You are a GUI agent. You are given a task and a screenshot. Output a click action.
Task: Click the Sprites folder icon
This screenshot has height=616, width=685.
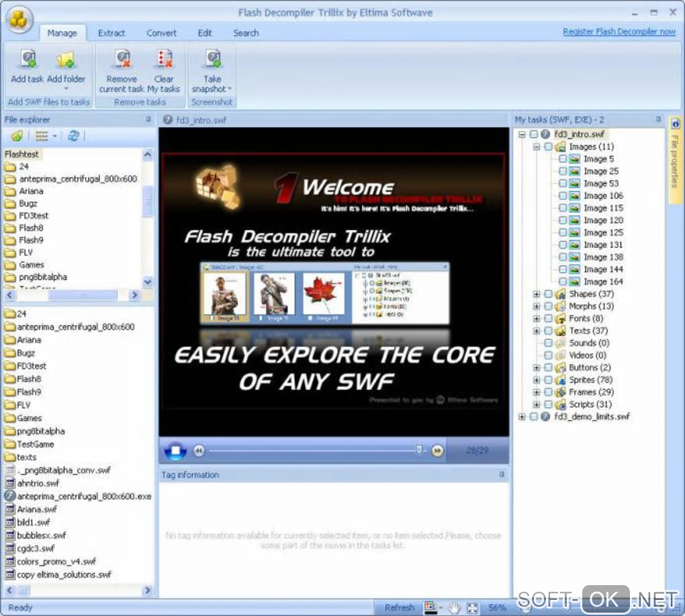(x=560, y=380)
